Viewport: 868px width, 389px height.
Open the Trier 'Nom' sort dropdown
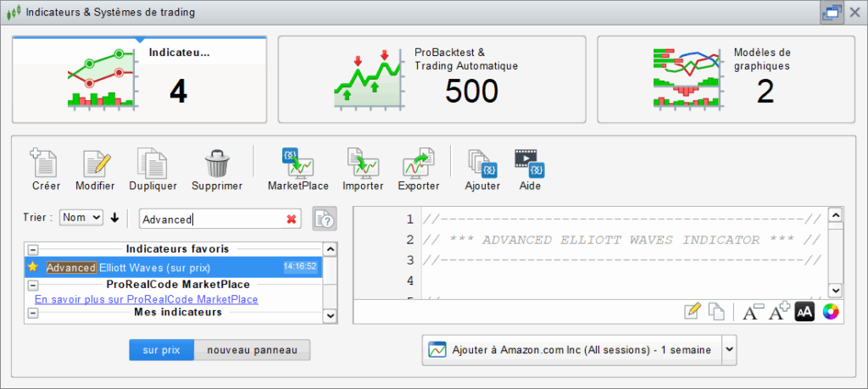pos(81,218)
